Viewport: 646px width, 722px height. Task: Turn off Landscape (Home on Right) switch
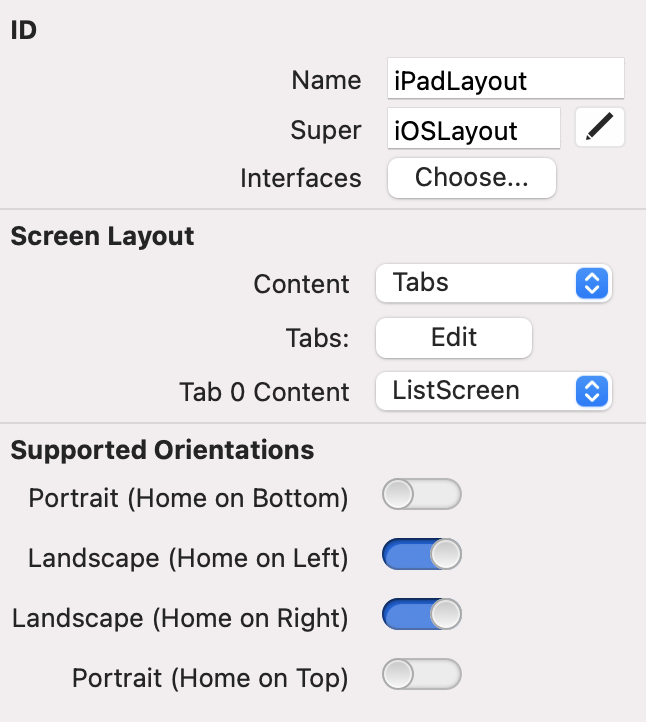pos(421,615)
